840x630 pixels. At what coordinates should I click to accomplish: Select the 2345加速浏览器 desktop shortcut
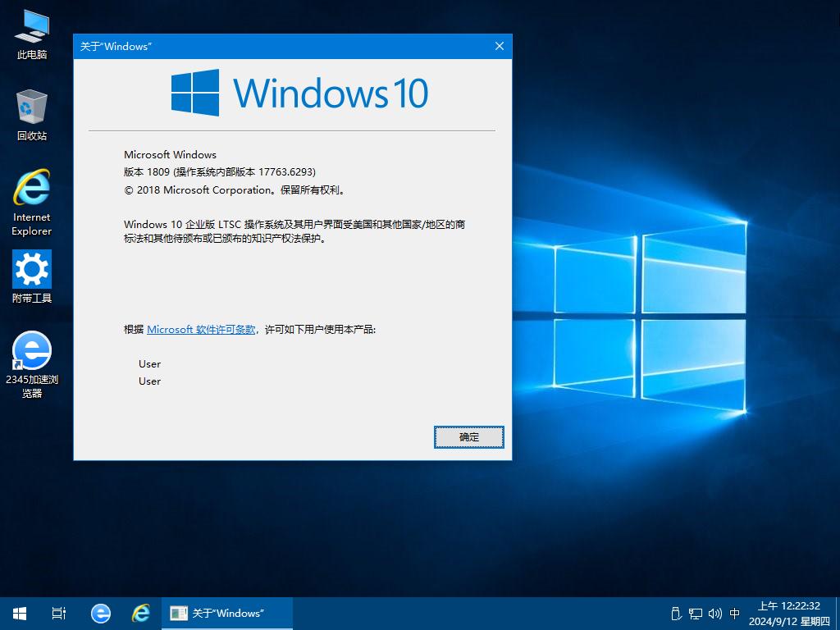[32, 365]
